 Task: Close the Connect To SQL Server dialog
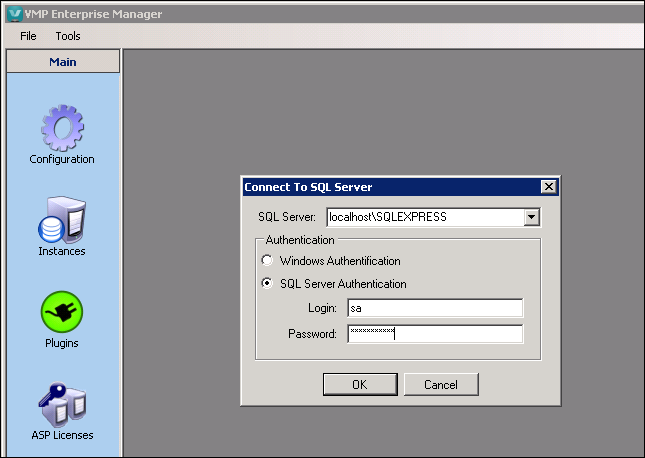[x=549, y=187]
